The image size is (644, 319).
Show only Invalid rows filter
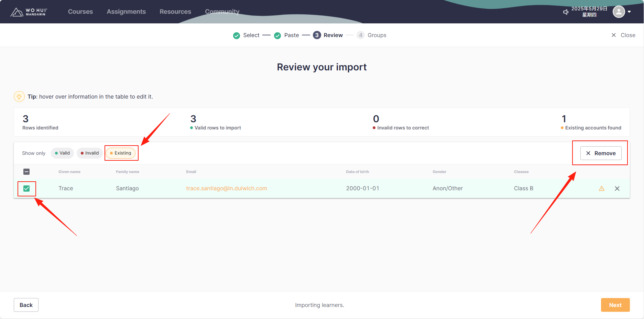(x=90, y=153)
